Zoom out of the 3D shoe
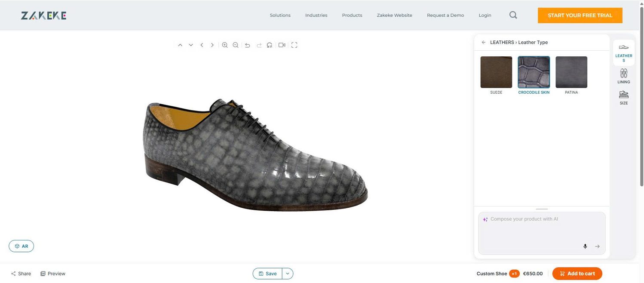The height and width of the screenshot is (283, 644). [x=236, y=45]
